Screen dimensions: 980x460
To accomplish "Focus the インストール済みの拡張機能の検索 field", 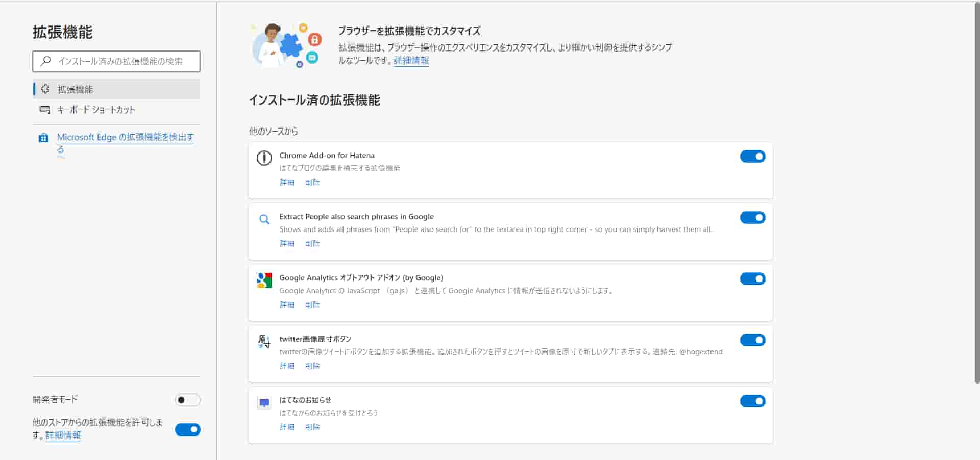I will 116,61.
